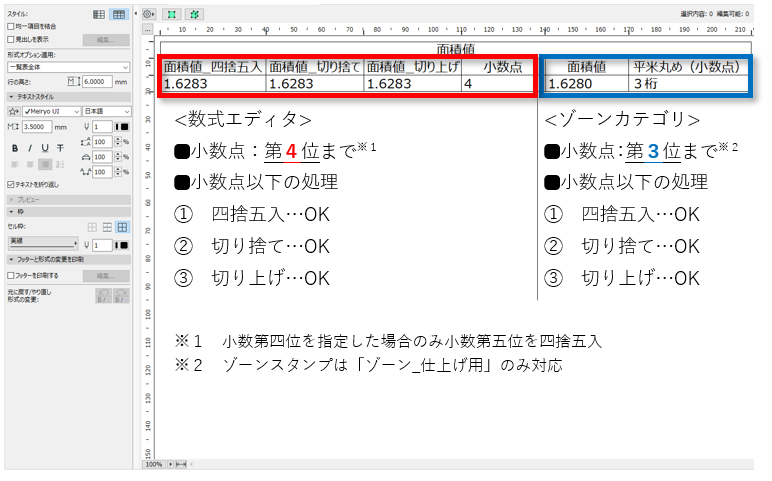Image resolution: width=772 pixels, height=481 pixels.
Task: Set text alignment to left
Action: 15,164
